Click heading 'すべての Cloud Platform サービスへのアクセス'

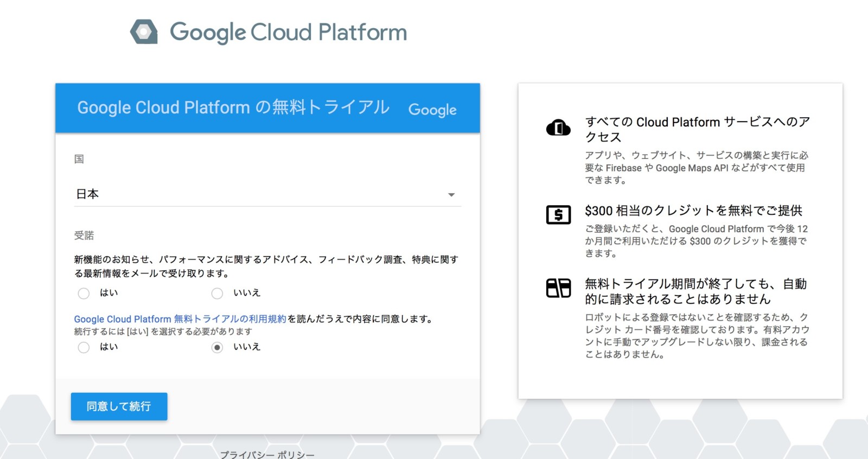pyautogui.click(x=697, y=129)
